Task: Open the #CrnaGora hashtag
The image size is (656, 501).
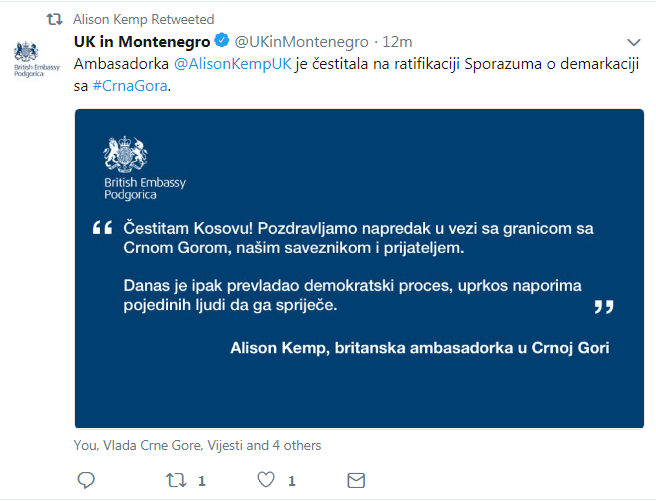Action: tap(130, 86)
